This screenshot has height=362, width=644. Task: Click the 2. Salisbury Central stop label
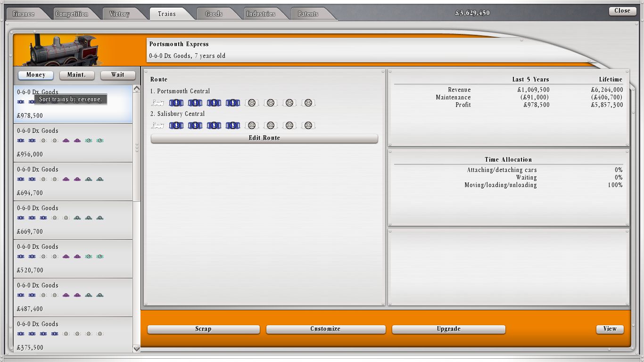[178, 114]
